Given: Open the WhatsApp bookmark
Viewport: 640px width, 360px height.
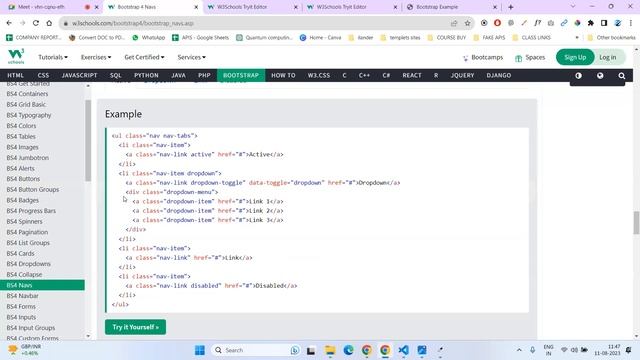Looking at the screenshot, I should (x=149, y=38).
